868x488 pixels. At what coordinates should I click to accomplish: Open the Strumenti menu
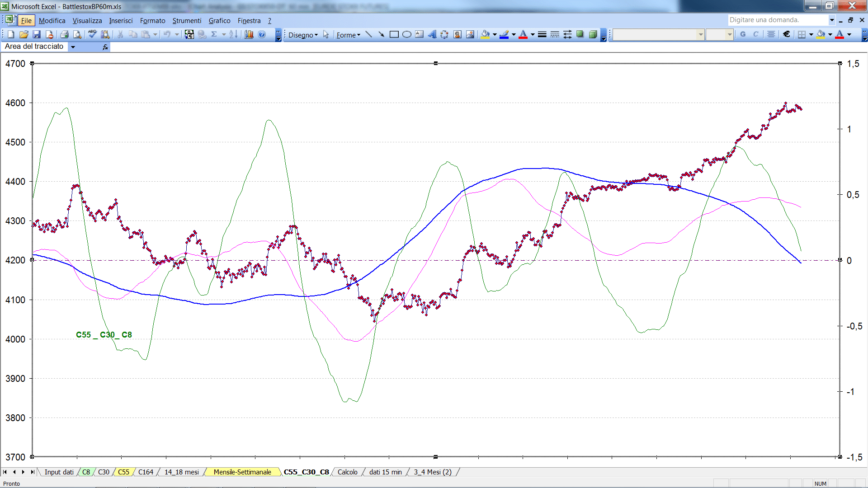(187, 21)
